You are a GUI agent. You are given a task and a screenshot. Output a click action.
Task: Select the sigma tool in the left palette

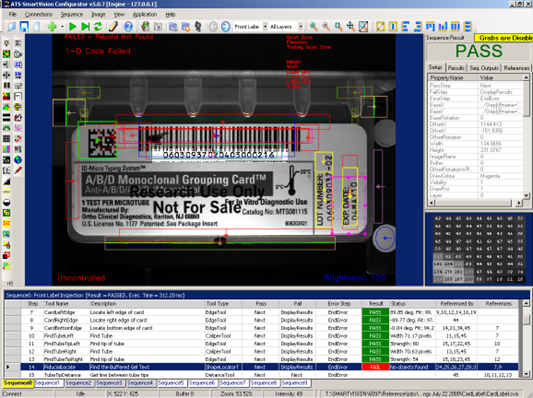(x=18, y=43)
